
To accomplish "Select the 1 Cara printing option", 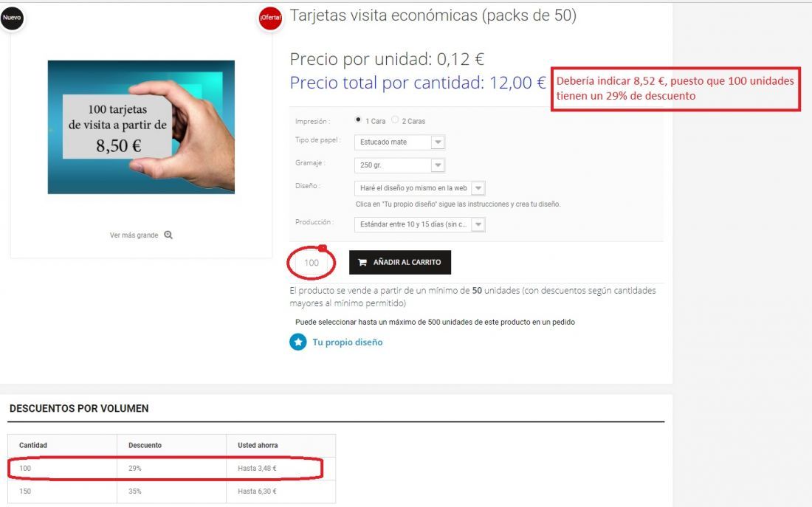I will tap(358, 120).
